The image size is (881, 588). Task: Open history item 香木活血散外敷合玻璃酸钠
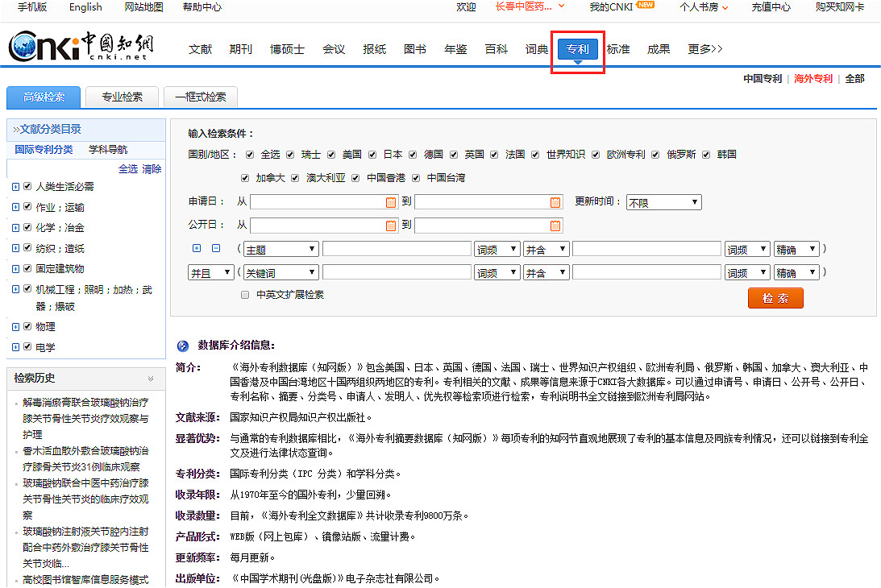point(85,459)
